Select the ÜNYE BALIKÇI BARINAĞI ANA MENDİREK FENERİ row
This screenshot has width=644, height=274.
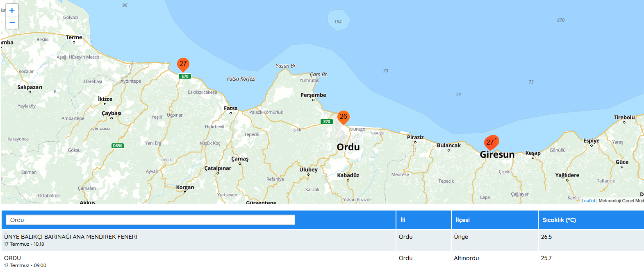(322, 240)
